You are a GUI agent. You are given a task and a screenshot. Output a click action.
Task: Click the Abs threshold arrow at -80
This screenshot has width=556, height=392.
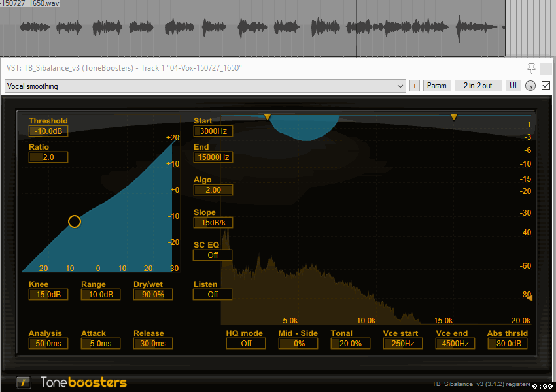[x=529, y=298]
